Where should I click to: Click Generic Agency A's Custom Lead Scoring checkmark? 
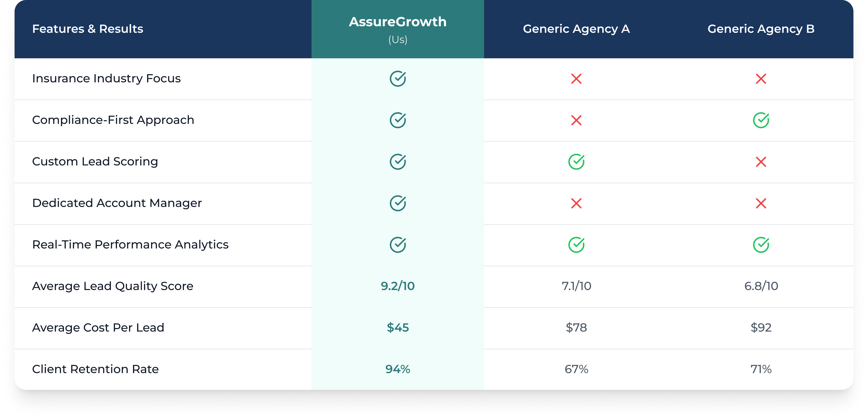click(x=576, y=162)
